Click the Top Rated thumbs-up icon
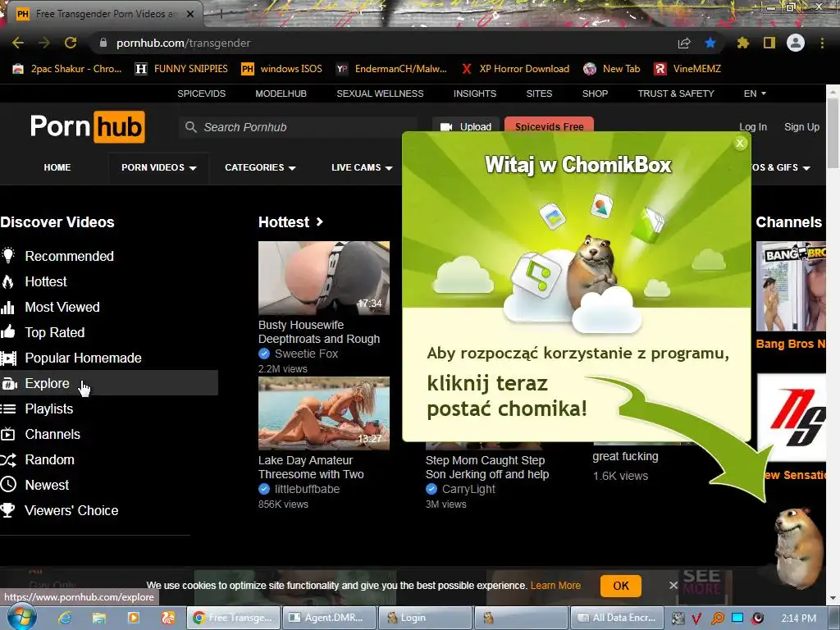The height and width of the screenshot is (630, 840). point(8,332)
